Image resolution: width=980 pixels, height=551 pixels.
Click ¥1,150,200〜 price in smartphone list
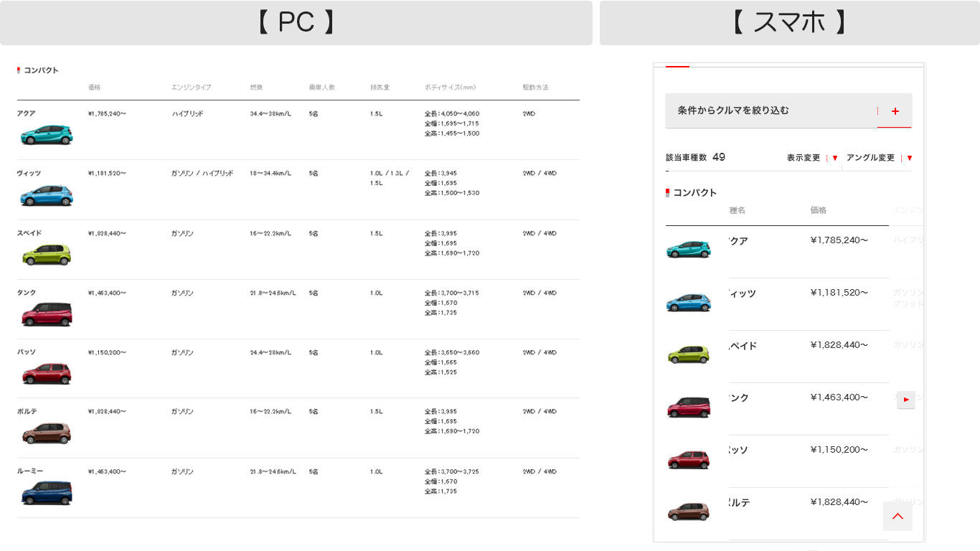tap(839, 450)
